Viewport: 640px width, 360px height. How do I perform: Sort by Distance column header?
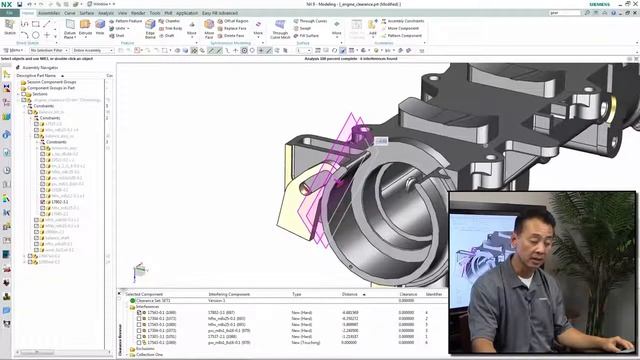[x=352, y=294]
